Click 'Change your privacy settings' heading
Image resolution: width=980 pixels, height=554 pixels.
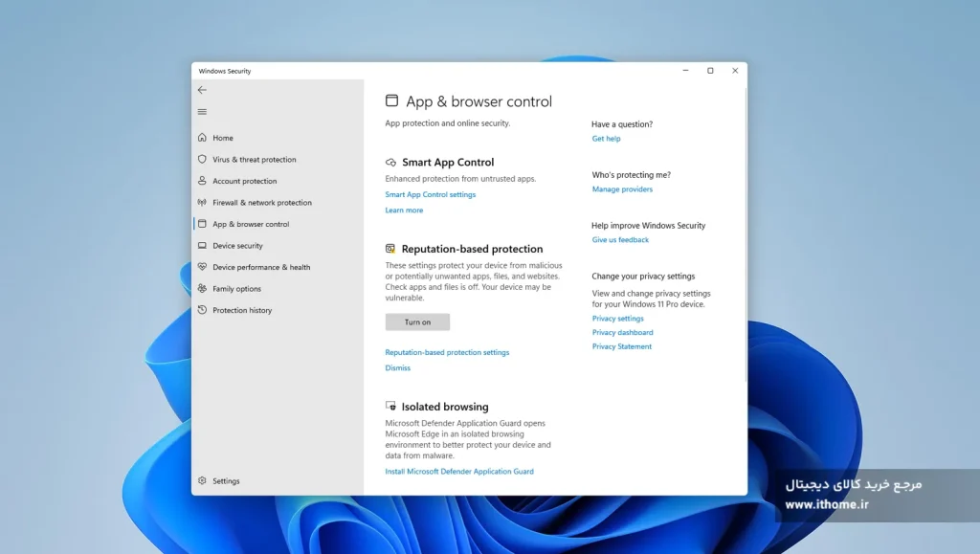[x=643, y=277]
